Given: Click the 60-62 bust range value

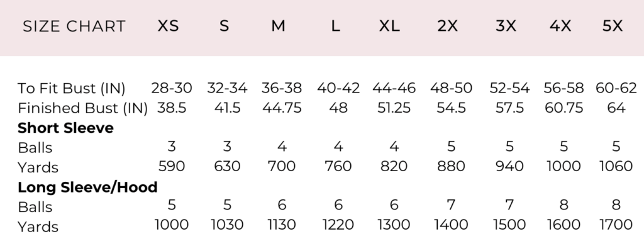Looking at the screenshot, I should point(616,88).
